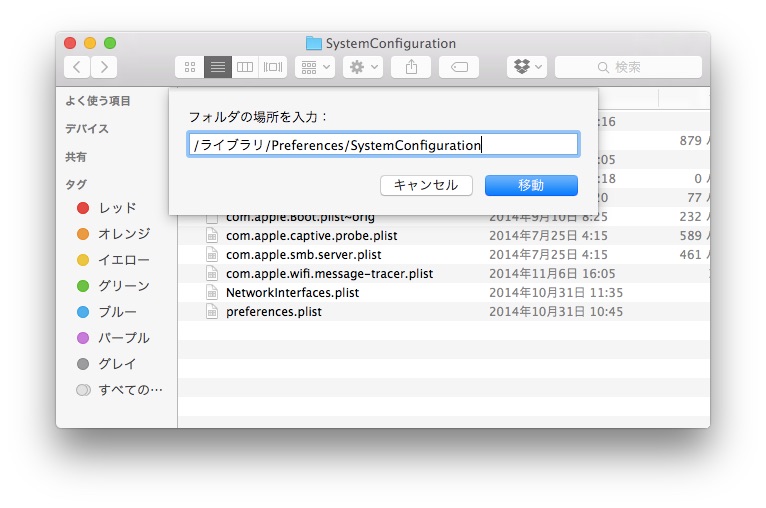Viewport: 766px width, 508px height.
Task: Click the キャンセル button
Action: pos(426,185)
